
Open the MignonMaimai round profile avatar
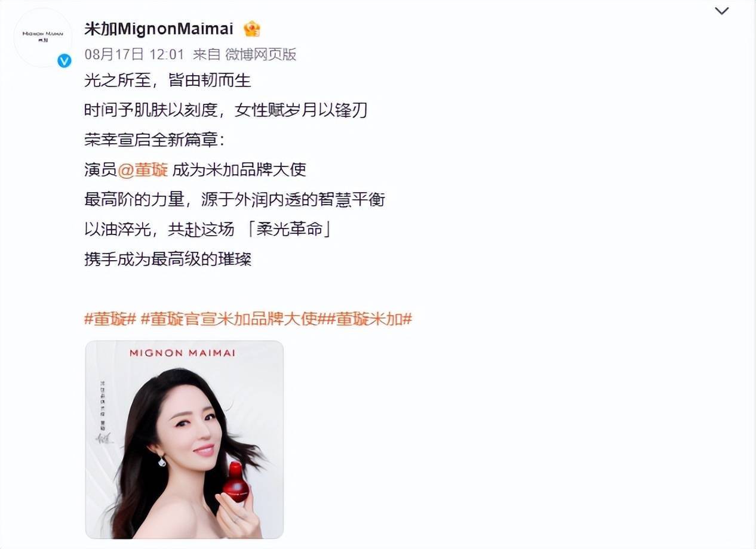coord(42,37)
